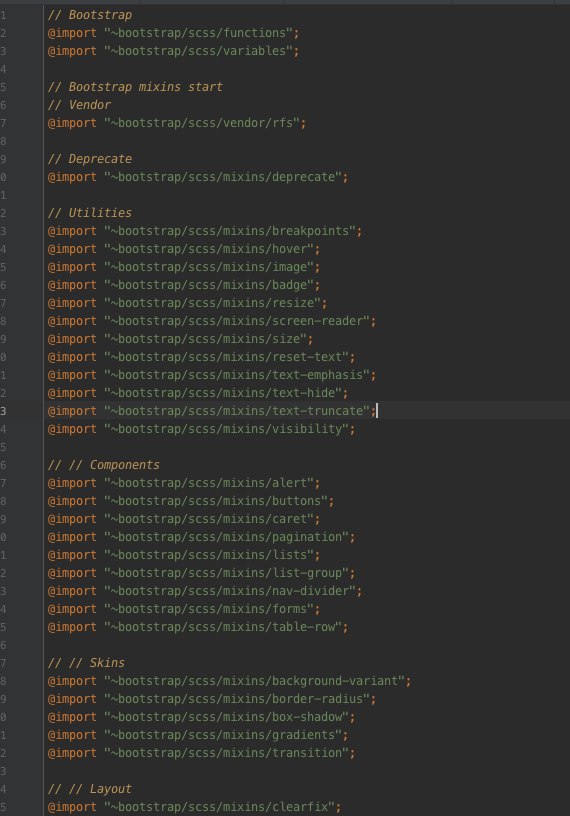
Task: Click the mixins/hover import line
Action: (x=184, y=249)
